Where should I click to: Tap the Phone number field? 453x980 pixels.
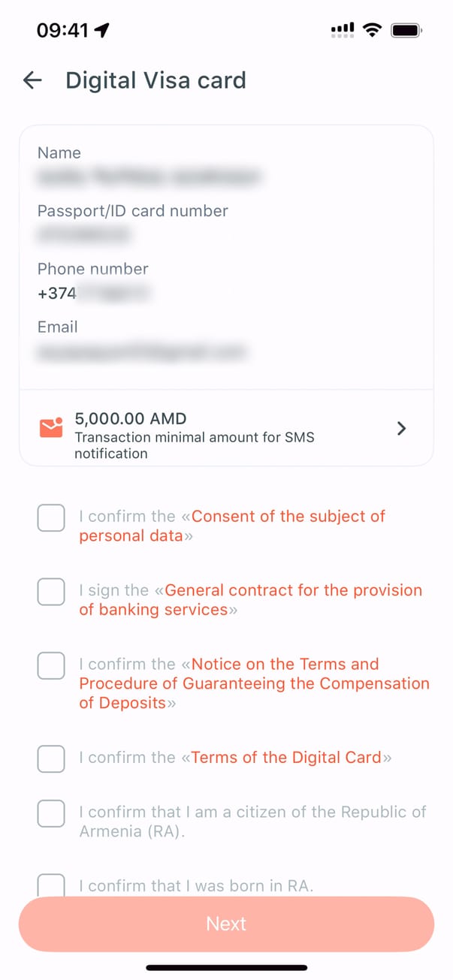95,293
